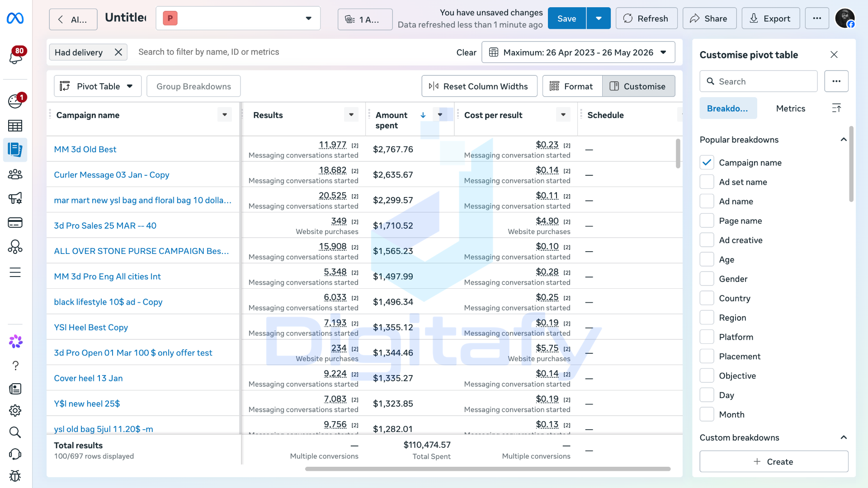The image size is (868, 488).
Task: Open the date range Maximum dropdown
Action: pyautogui.click(x=578, y=52)
